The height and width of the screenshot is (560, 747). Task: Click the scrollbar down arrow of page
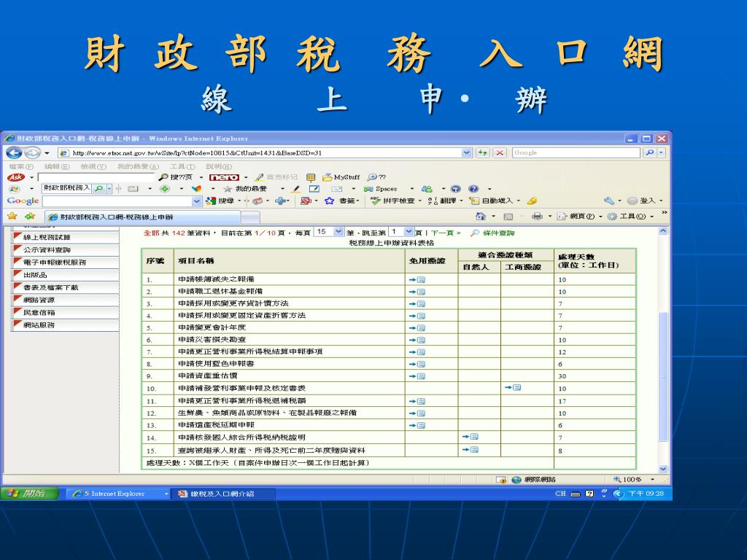tap(662, 469)
